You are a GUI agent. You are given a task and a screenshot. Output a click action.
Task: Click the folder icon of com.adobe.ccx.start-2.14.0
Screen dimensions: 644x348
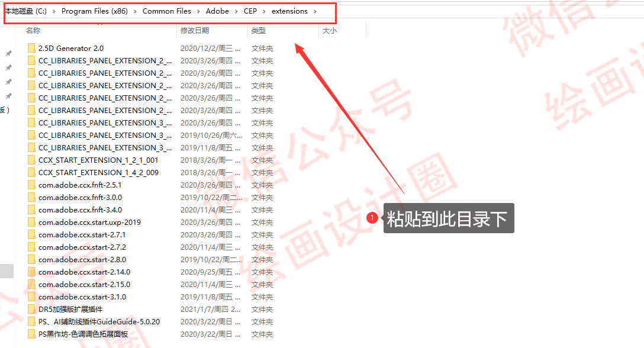(x=31, y=272)
